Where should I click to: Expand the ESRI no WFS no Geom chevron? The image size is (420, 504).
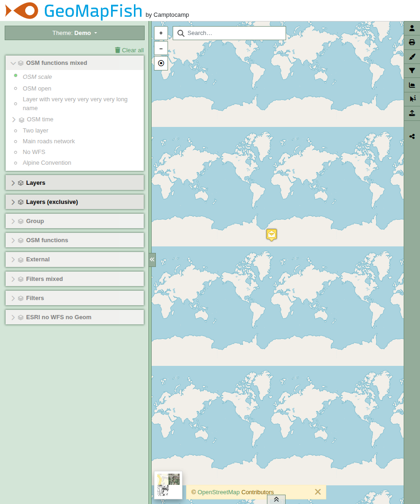[13, 317]
